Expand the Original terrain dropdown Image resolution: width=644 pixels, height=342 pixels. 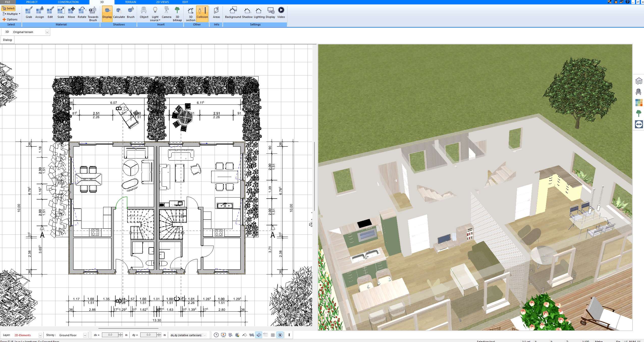47,32
